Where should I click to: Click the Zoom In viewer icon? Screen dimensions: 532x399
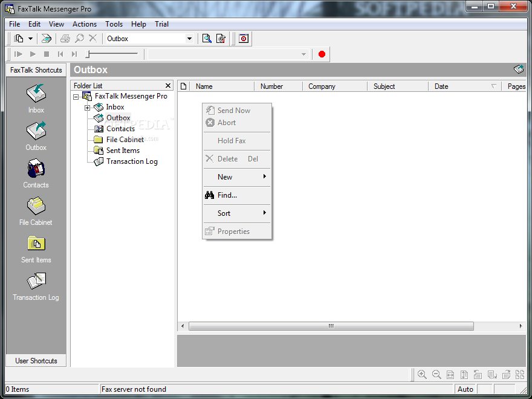coord(422,375)
